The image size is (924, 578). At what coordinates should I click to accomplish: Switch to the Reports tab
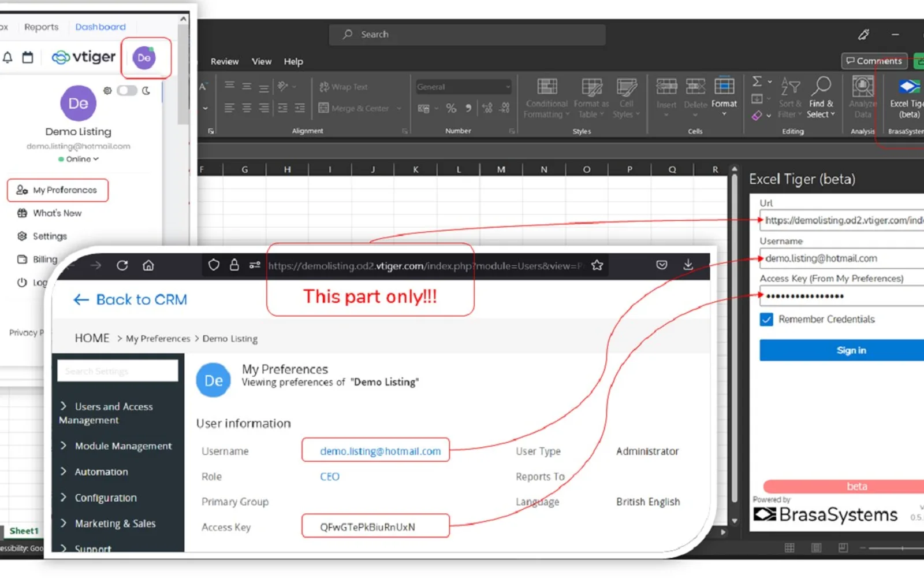(41, 27)
